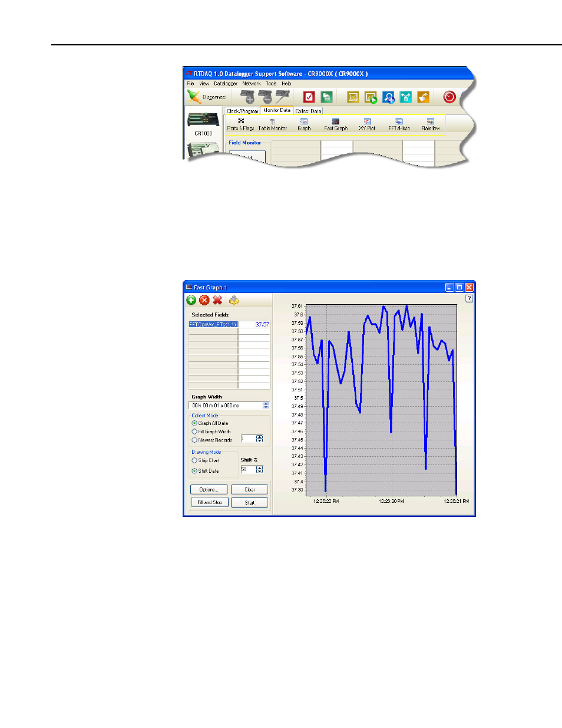Click the Graph Width spinner arrows

(x=266, y=406)
